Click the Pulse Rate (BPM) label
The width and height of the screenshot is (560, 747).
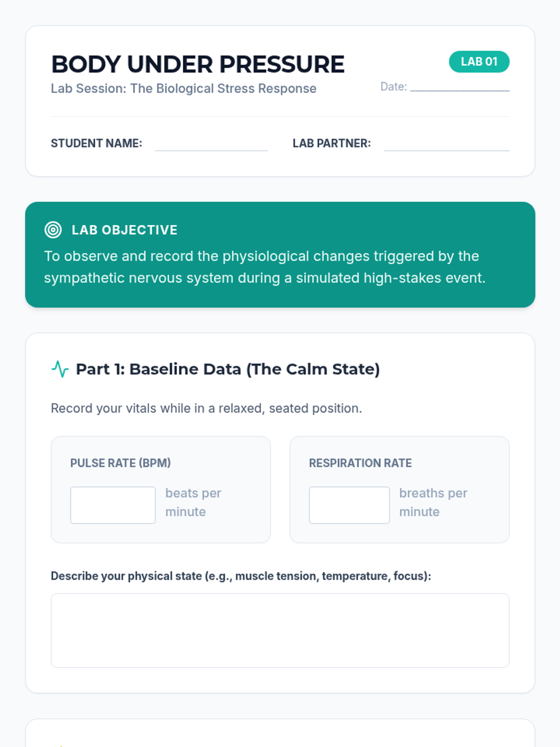(x=120, y=463)
